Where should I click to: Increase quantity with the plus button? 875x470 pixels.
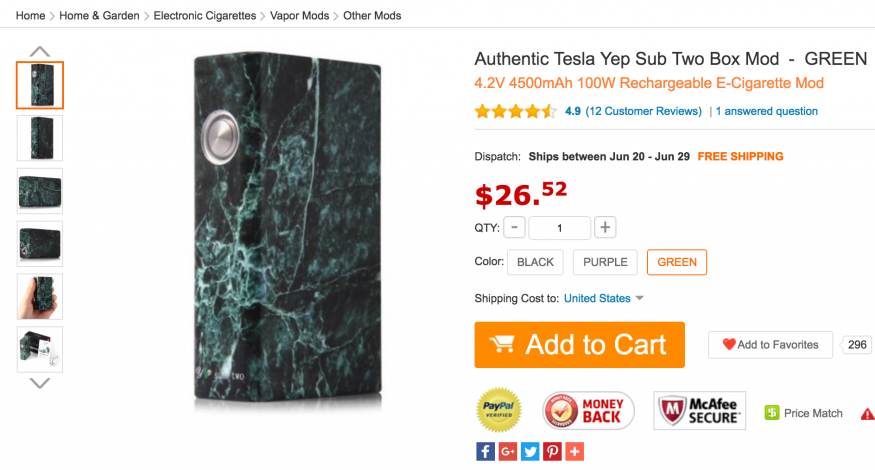(605, 227)
